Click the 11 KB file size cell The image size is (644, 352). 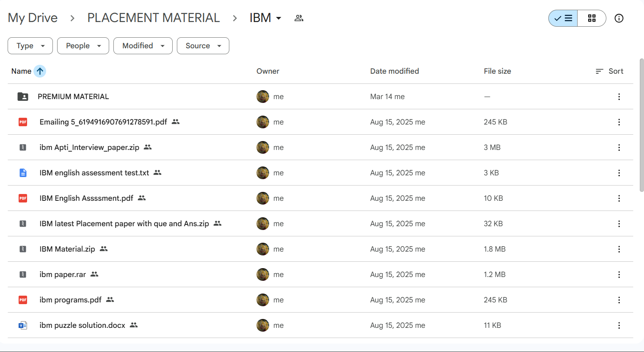click(x=493, y=325)
